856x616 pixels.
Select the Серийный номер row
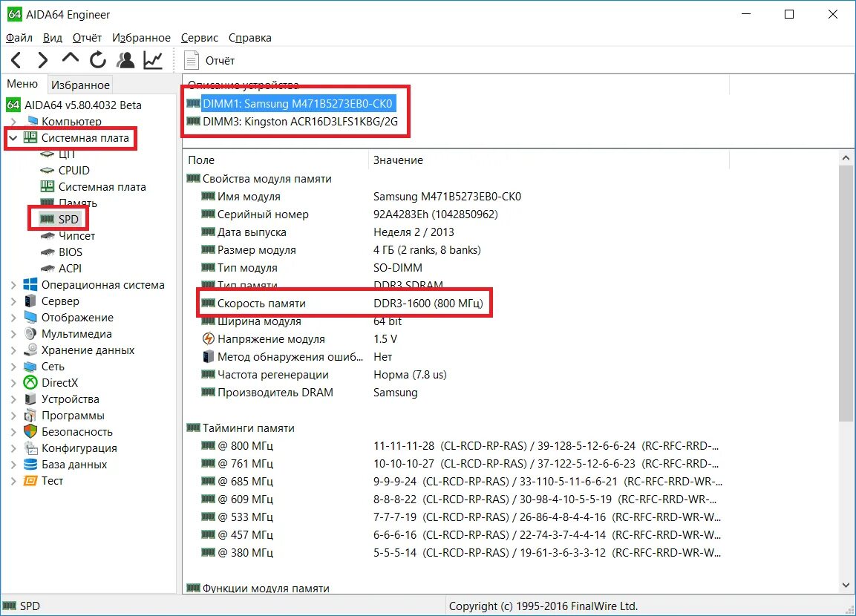350,214
